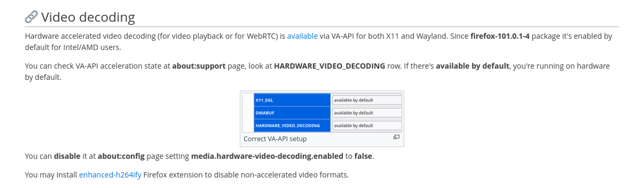
Task: Follow the enhanced-h264ify extension link
Action: click(110, 175)
